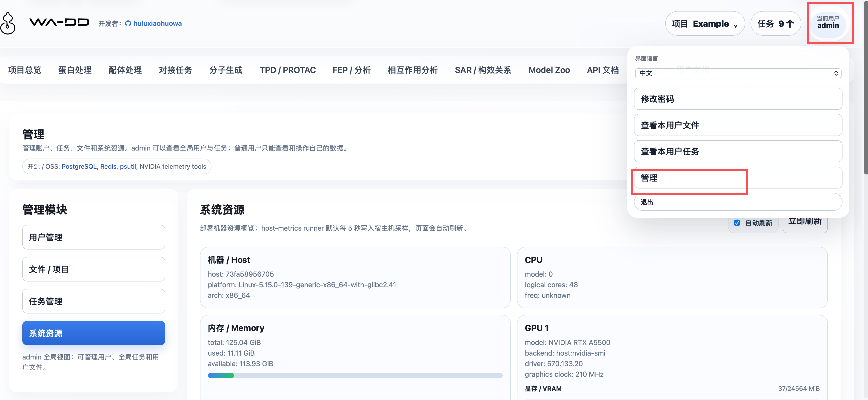The width and height of the screenshot is (868, 400).
Task: Select 查看本用户文件 in the user menu
Action: 738,125
